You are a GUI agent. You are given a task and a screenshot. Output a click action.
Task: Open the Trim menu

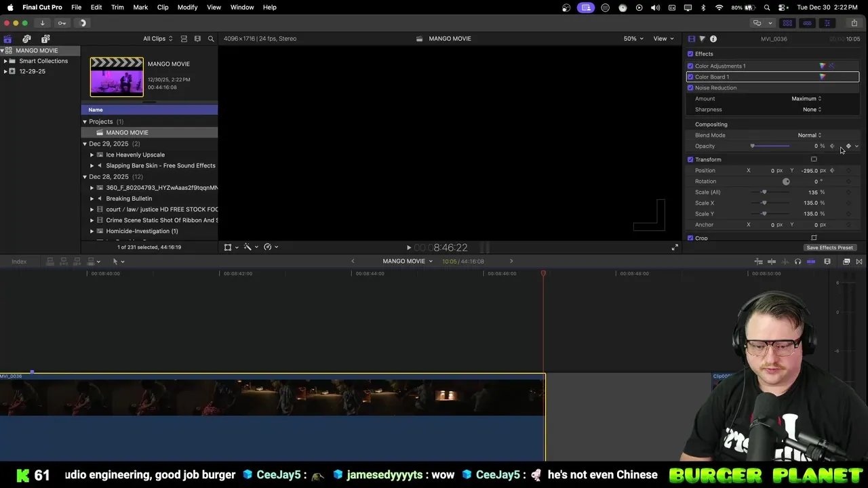(117, 7)
